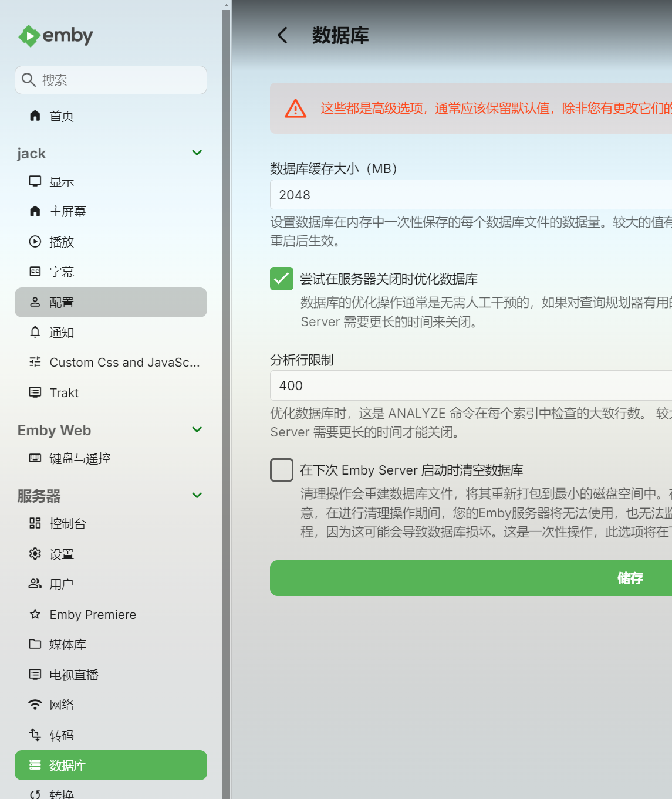This screenshot has height=799, width=672.
Task: Click the red warning triangle icon
Action: tap(295, 109)
